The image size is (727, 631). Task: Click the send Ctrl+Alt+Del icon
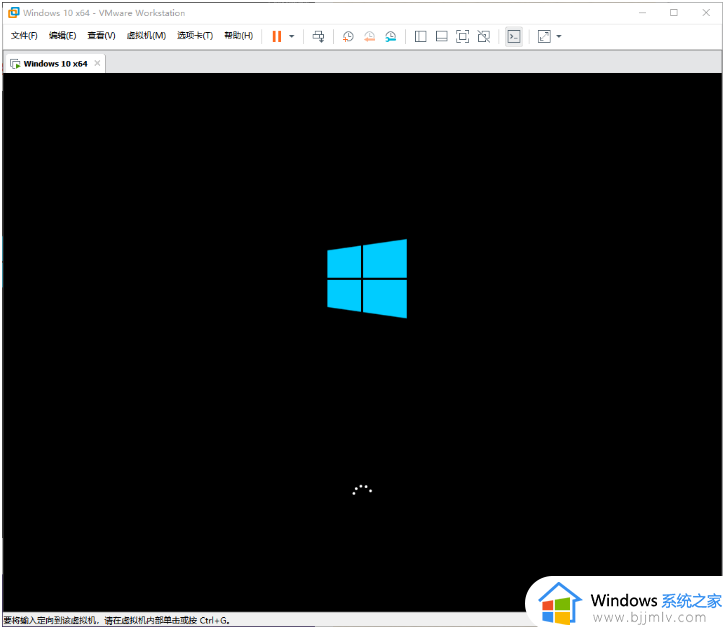point(319,37)
